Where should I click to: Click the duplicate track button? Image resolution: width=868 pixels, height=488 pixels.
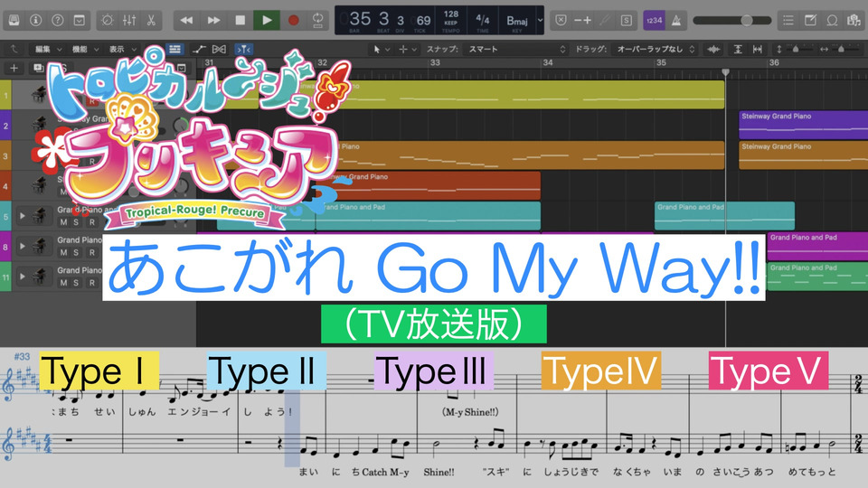coord(38,68)
